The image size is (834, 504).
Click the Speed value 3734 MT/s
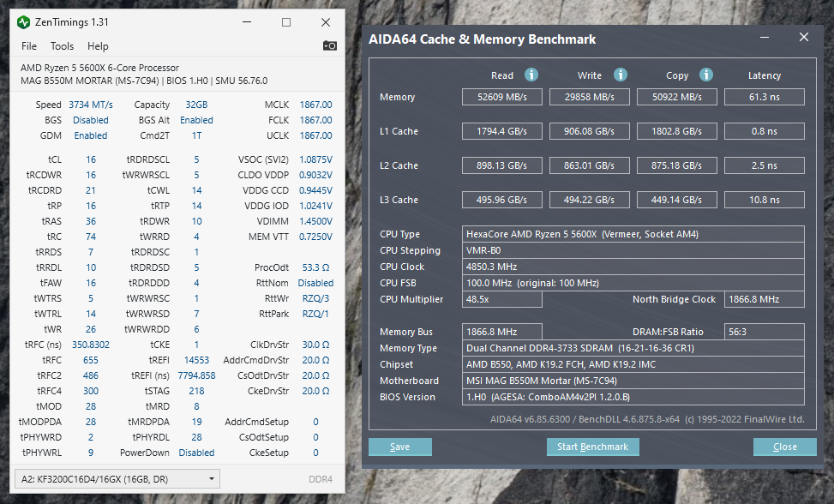91,105
